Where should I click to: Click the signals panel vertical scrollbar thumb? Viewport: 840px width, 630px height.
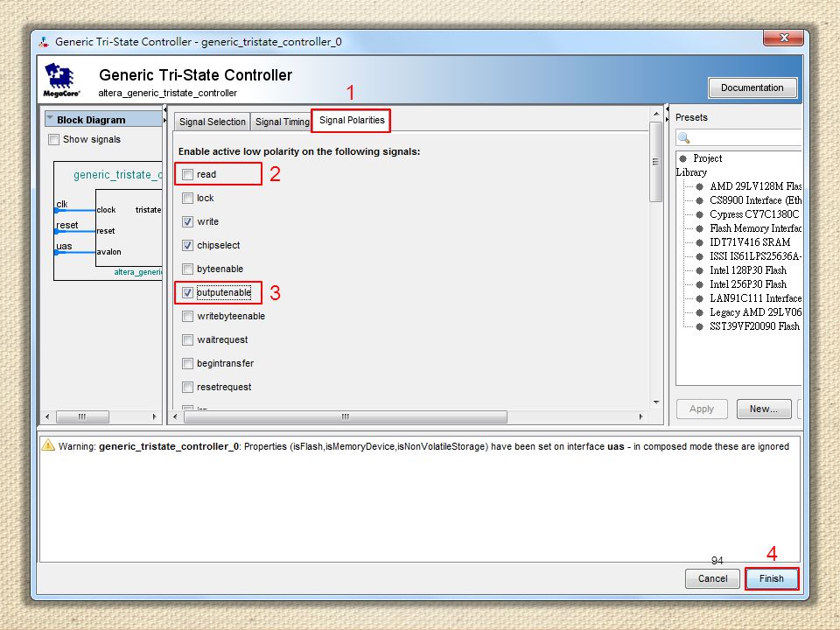pos(655,162)
